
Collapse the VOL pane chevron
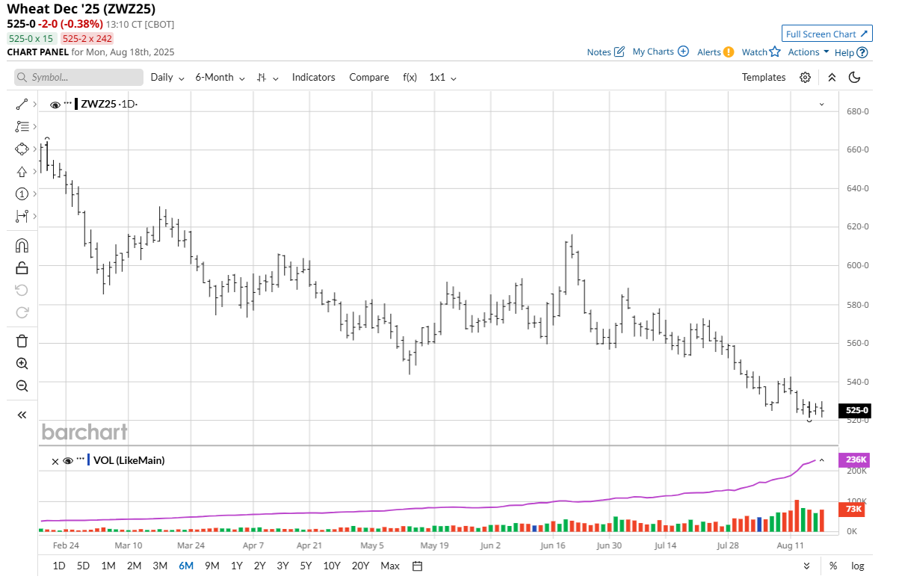[822, 460]
